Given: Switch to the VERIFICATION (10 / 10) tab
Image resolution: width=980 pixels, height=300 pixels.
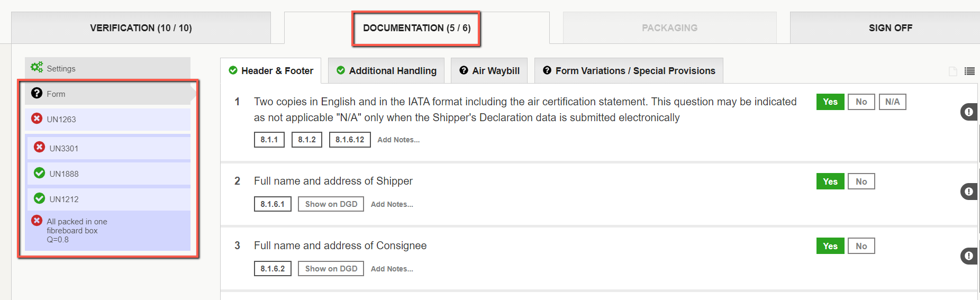Looking at the screenshot, I should click(141, 28).
